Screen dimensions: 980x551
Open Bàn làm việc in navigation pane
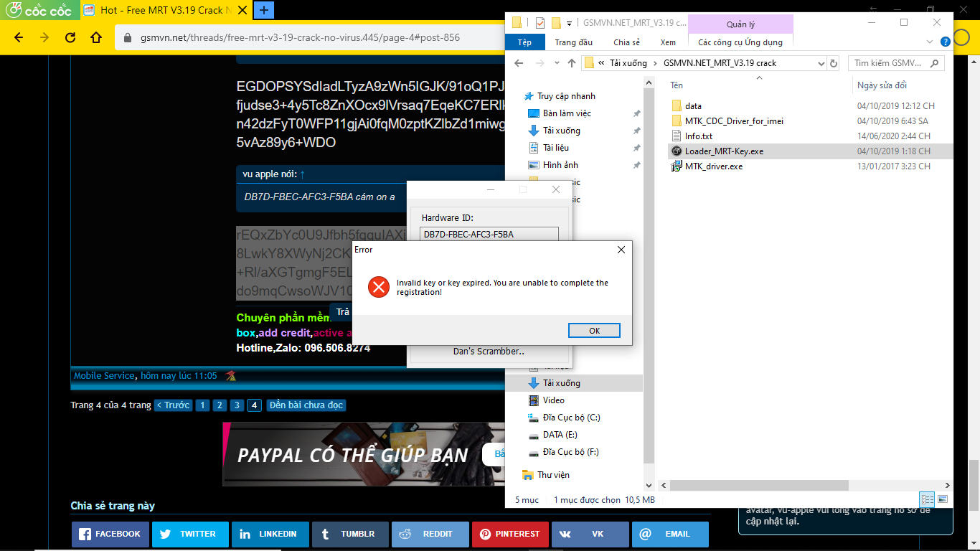click(567, 113)
